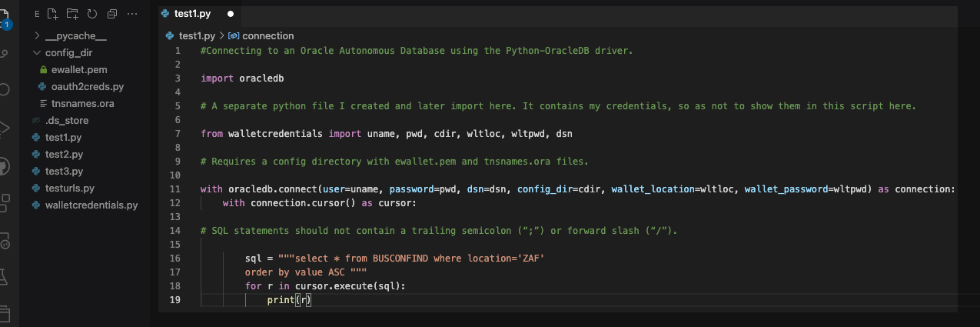The image size is (980, 327).
Task: Open the Run and Debug view
Action: coord(4,128)
